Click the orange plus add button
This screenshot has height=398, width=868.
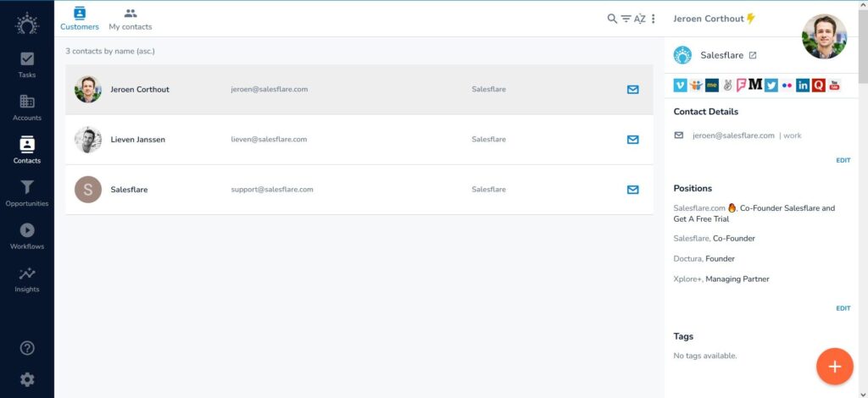(x=835, y=366)
